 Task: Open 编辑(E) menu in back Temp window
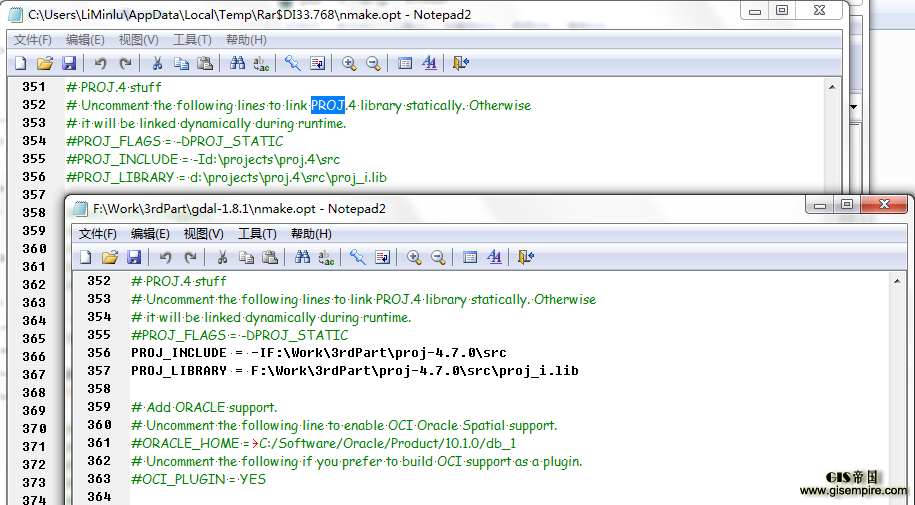pos(85,40)
